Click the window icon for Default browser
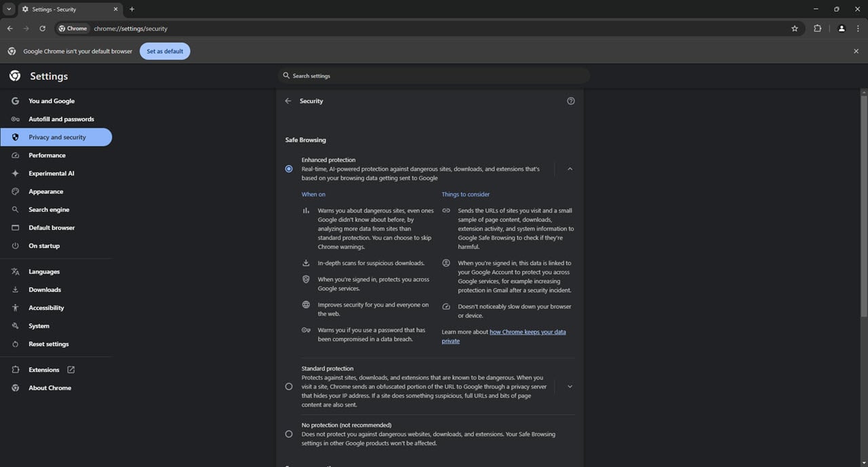 click(x=15, y=228)
